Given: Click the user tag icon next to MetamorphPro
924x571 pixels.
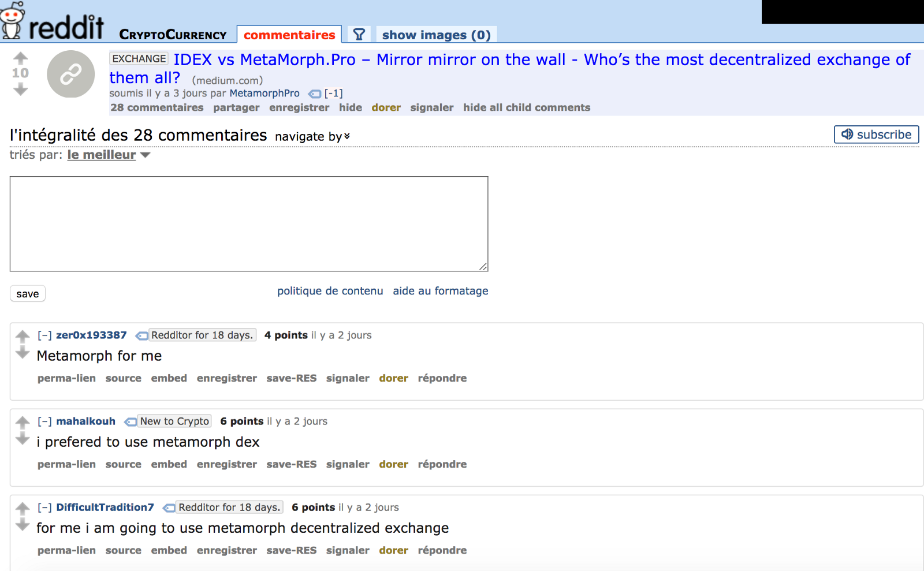Looking at the screenshot, I should click(x=315, y=94).
